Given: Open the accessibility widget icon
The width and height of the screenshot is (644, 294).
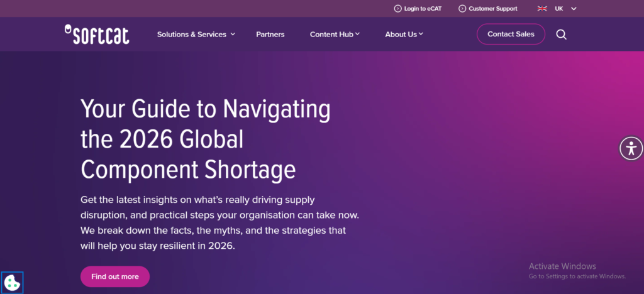Looking at the screenshot, I should tap(631, 148).
